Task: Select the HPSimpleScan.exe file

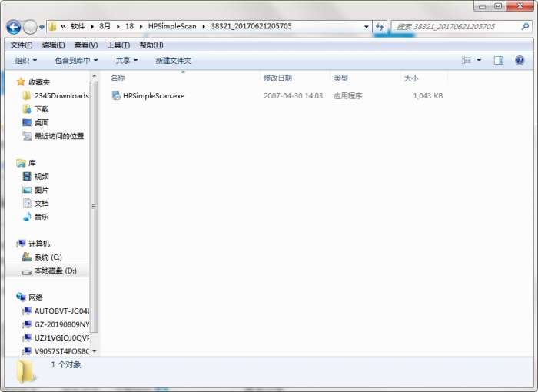Action: tap(154, 96)
